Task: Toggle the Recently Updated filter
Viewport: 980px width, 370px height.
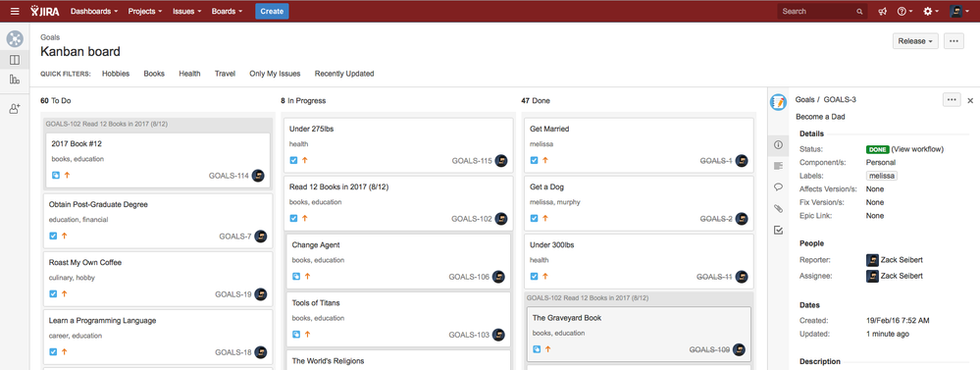Action: point(344,74)
